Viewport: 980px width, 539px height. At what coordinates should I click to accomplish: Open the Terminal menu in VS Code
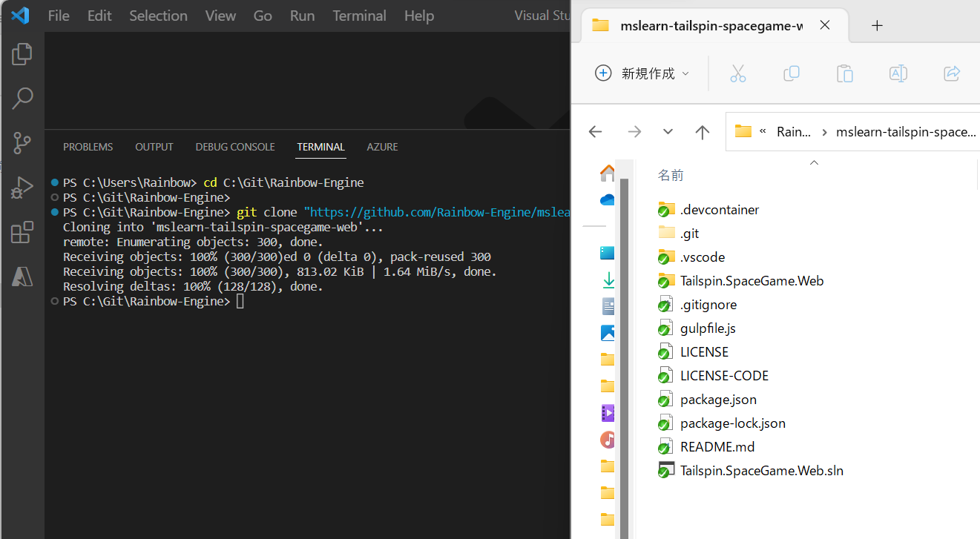359,16
